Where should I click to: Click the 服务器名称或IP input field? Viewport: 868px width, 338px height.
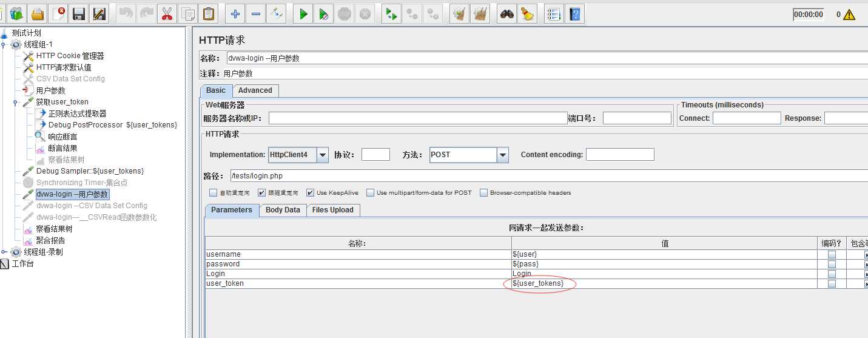click(x=418, y=118)
